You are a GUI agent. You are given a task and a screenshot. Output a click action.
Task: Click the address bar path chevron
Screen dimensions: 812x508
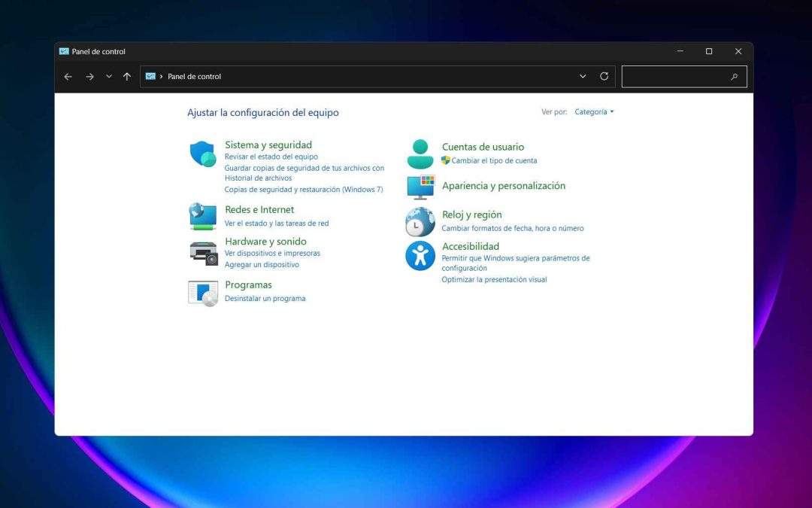tap(161, 76)
